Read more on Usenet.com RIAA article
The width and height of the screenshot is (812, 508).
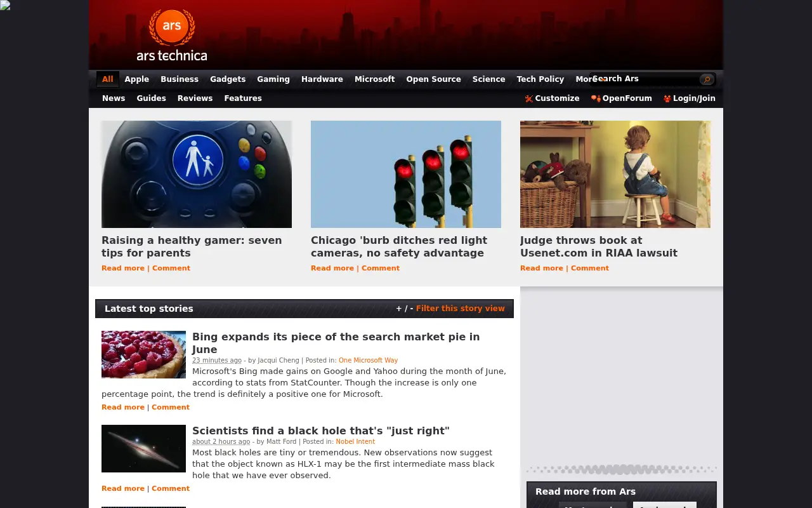point(542,268)
